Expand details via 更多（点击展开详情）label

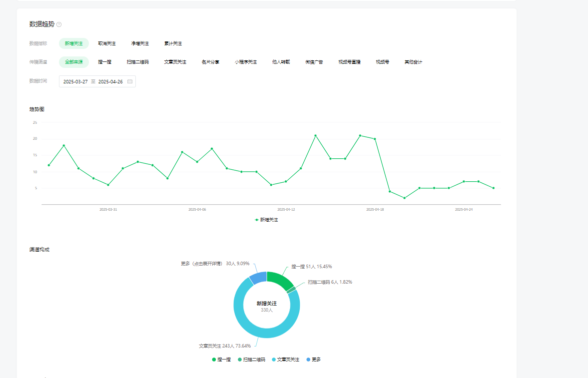pos(215,264)
